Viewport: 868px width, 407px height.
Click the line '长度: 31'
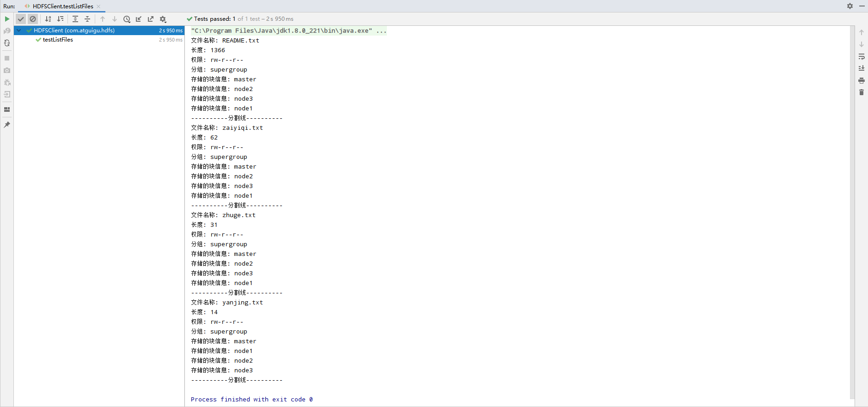pos(204,225)
